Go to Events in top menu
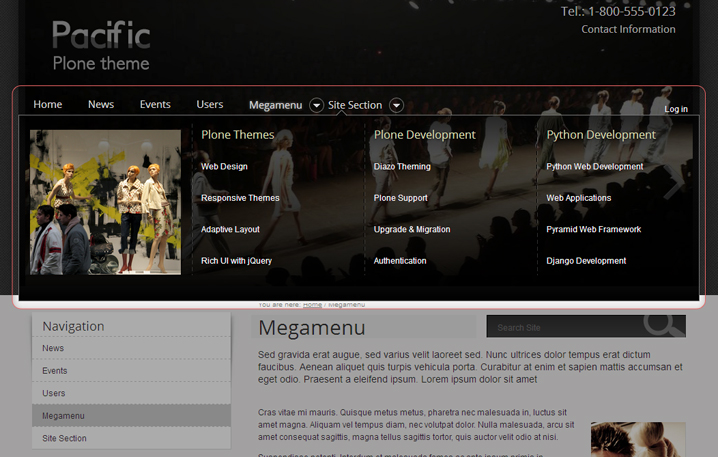 155,104
